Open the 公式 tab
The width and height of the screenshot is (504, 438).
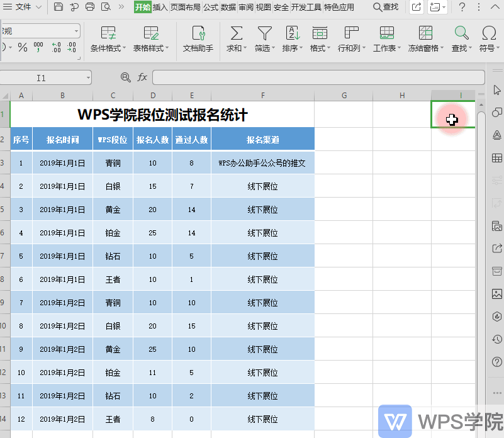tap(211, 7)
